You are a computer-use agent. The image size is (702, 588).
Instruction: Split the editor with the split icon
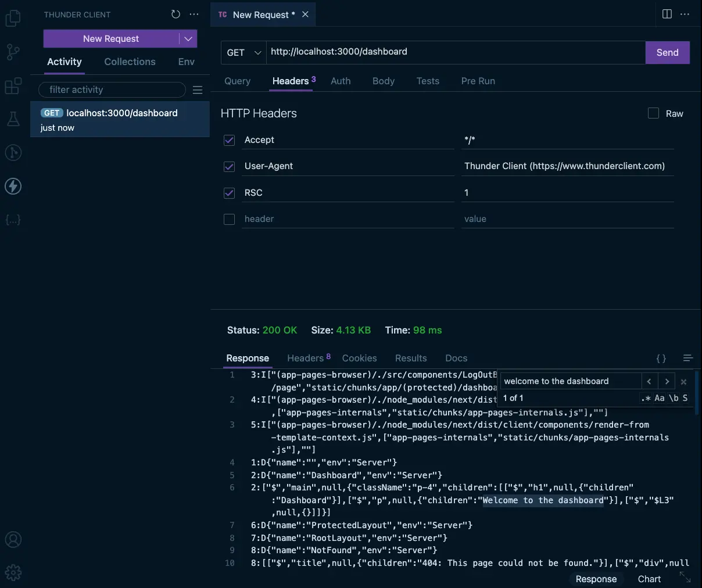coord(667,15)
